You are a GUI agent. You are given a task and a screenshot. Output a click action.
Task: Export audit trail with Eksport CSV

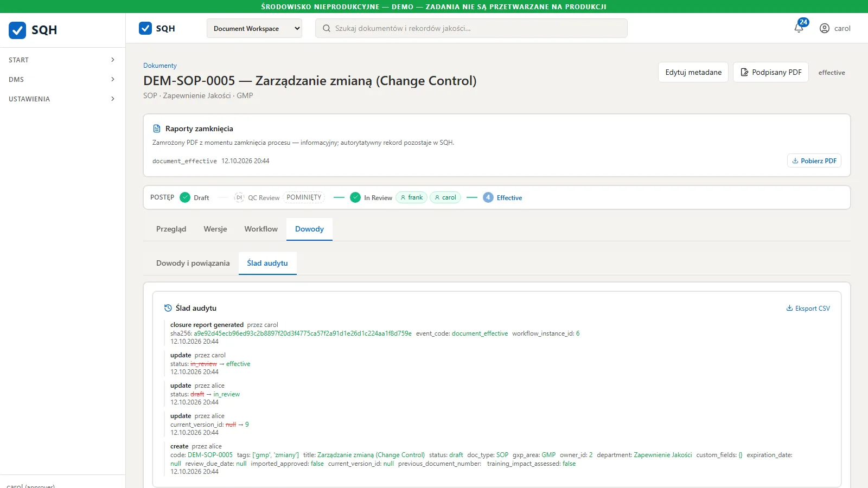pyautogui.click(x=808, y=308)
